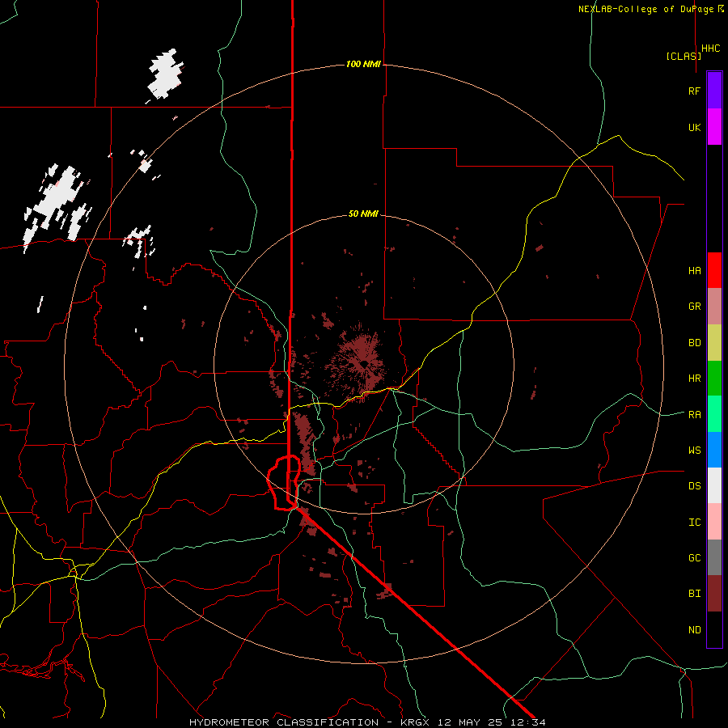Click the ND black legend swatch
Screen dimensions: 728x728
pyautogui.click(x=714, y=629)
